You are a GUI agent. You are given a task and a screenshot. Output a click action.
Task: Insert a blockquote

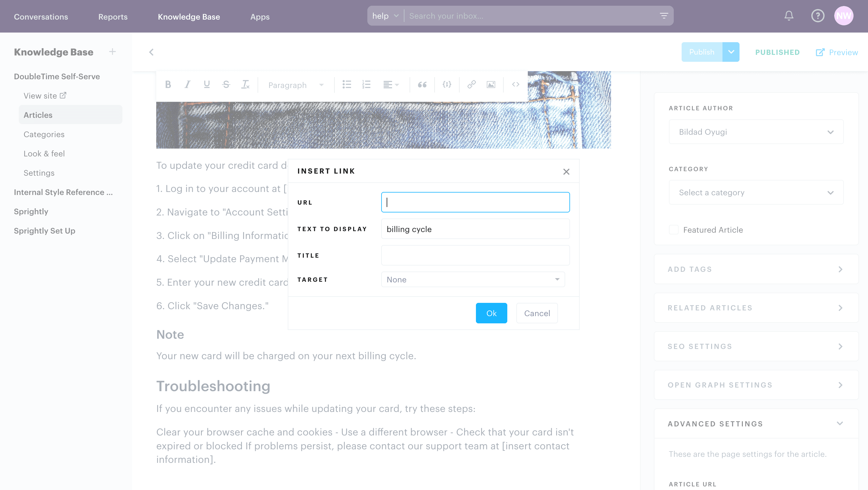tap(422, 84)
